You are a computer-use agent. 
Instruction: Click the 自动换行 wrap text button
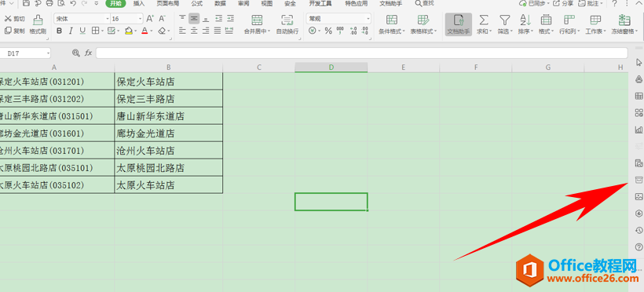click(287, 24)
